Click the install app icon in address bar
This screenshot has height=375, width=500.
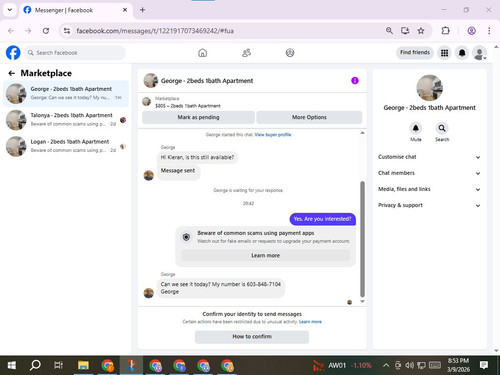405,31
